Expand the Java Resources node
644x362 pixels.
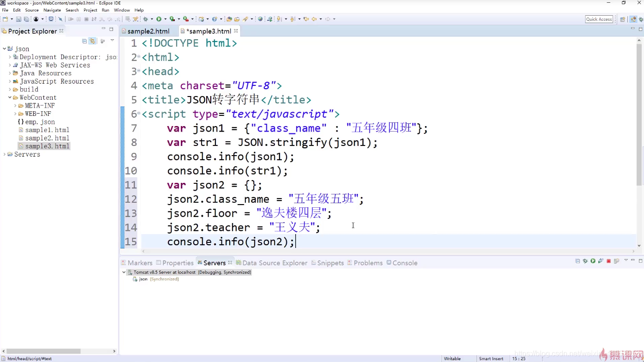click(x=10, y=73)
